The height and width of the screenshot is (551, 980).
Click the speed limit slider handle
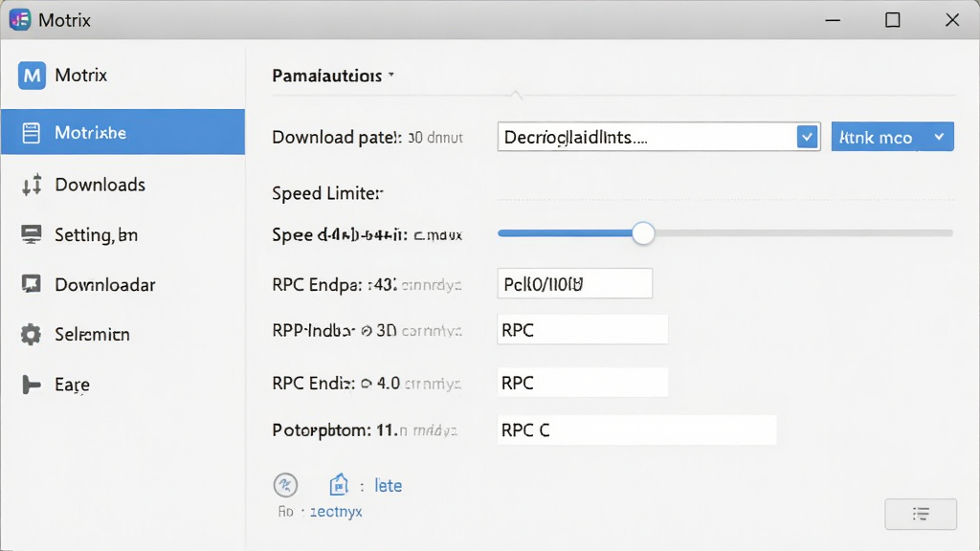[x=643, y=233]
